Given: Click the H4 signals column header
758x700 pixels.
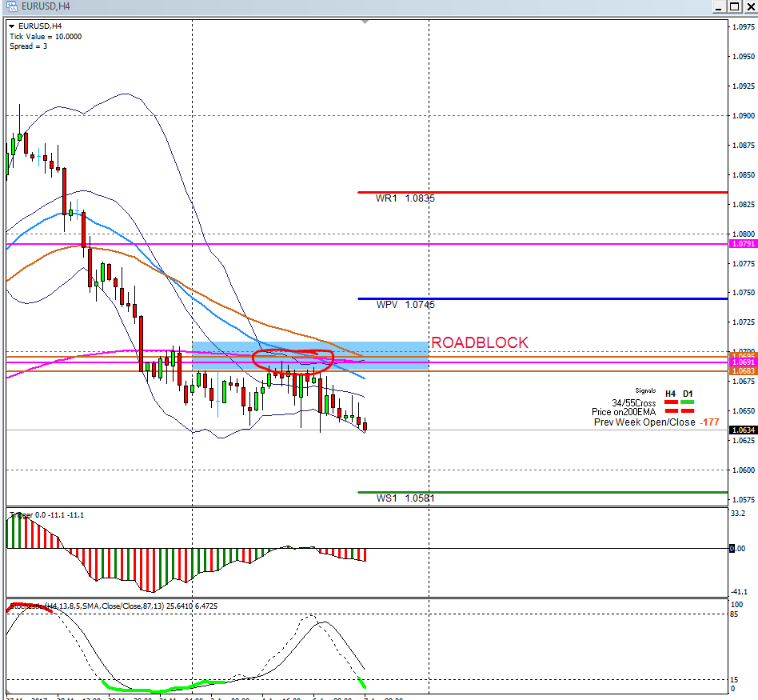Looking at the screenshot, I should (x=671, y=394).
